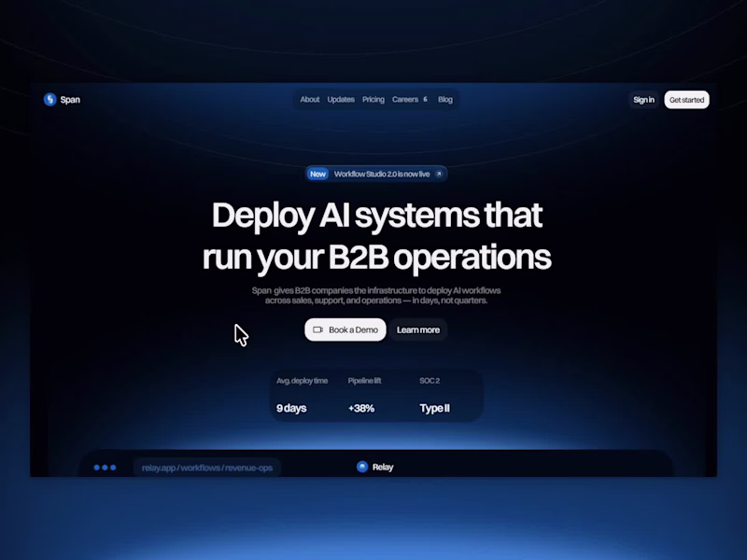Click the relay.app/workflows/revenue-ops address field
Screen dimensions: 747x560
pyautogui.click(x=207, y=468)
